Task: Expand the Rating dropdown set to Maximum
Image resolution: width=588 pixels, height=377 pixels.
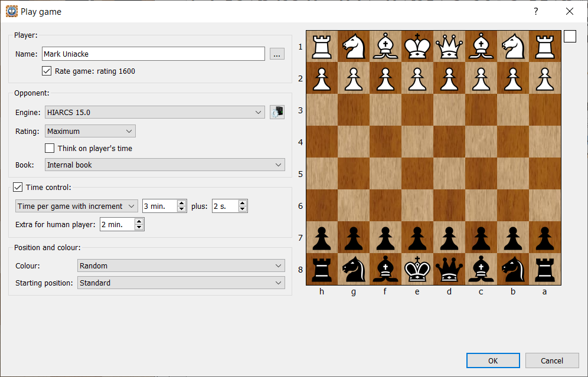Action: [90, 131]
